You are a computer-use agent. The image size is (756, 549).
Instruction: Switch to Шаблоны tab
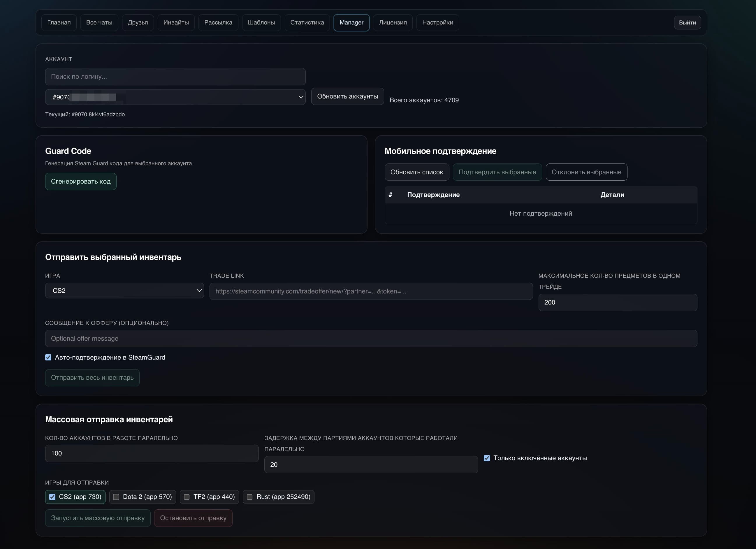point(261,23)
